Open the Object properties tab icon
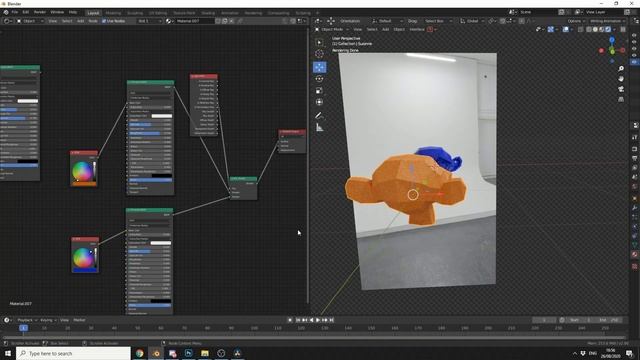The width and height of the screenshot is (640, 360). 635,198
